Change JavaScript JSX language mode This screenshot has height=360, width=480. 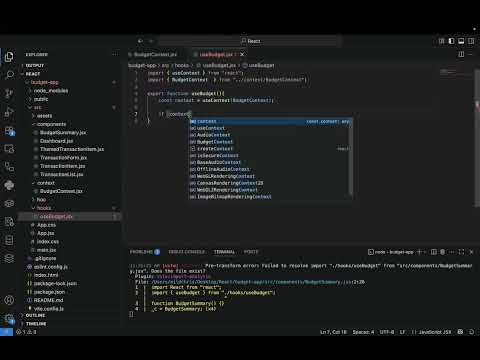click(x=435, y=332)
